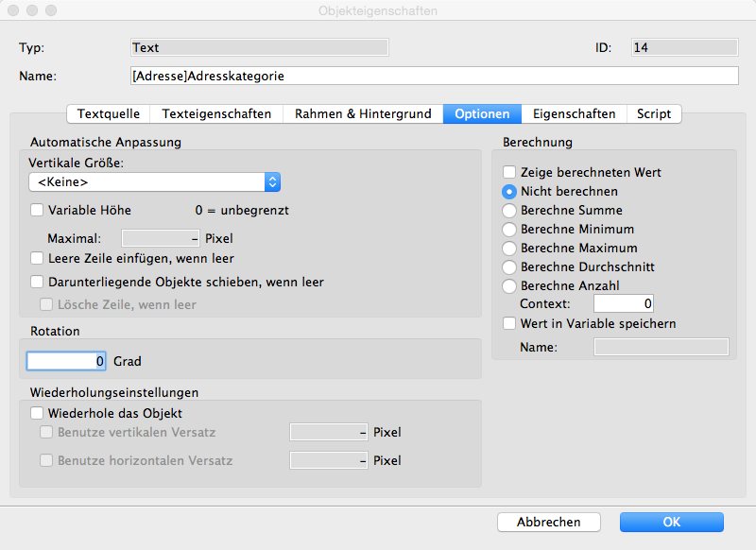The height and width of the screenshot is (550, 756).
Task: Click the Abbrechen button
Action: 548,523
